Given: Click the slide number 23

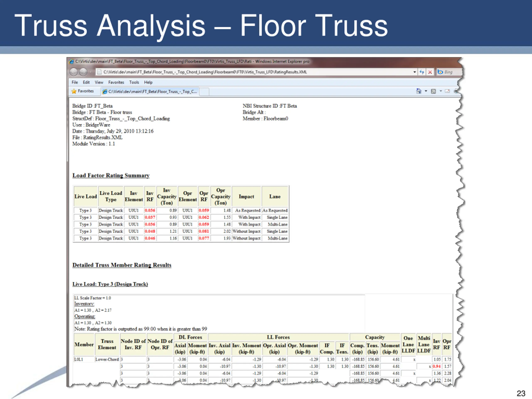Looking at the screenshot, I should tap(521, 393).
